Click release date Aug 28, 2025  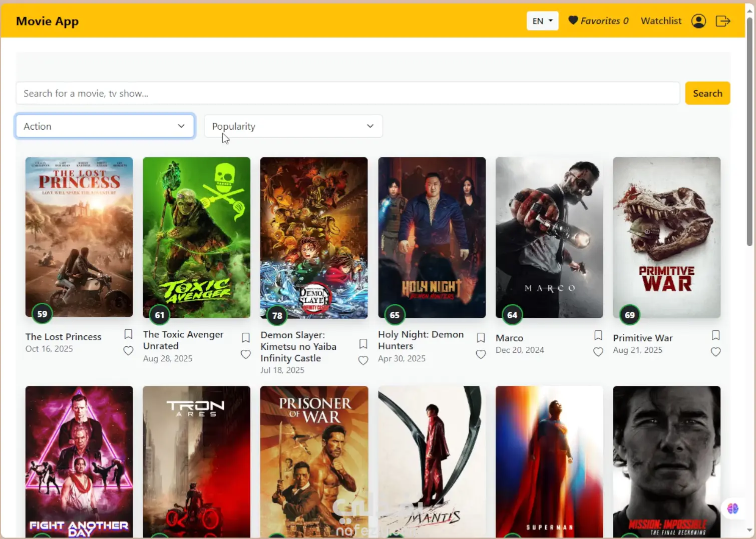point(168,359)
